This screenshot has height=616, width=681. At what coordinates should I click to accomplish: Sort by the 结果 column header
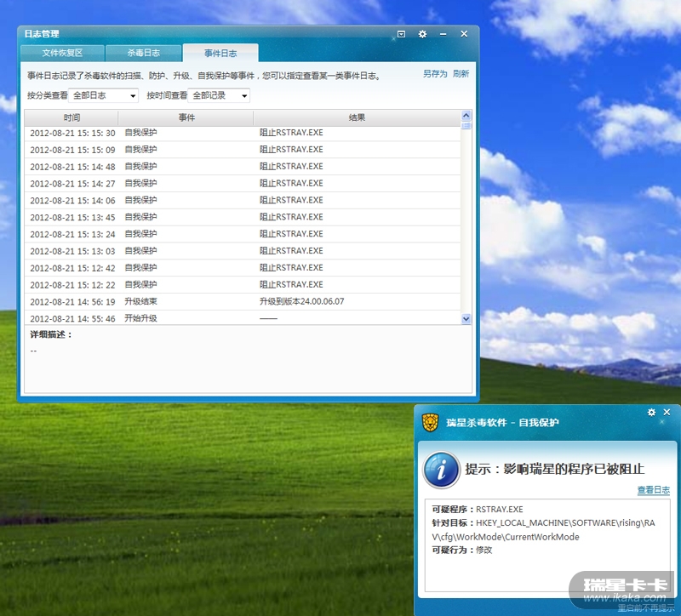point(357,117)
